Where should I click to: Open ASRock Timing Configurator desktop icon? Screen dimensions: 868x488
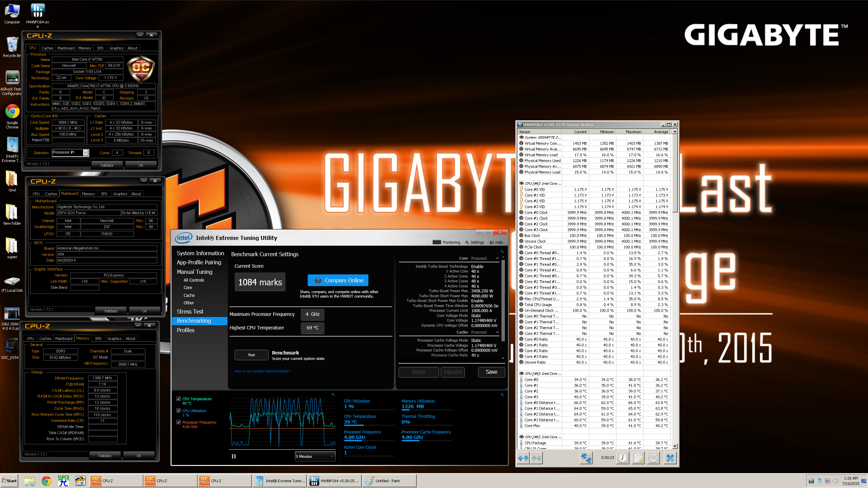pyautogui.click(x=12, y=83)
